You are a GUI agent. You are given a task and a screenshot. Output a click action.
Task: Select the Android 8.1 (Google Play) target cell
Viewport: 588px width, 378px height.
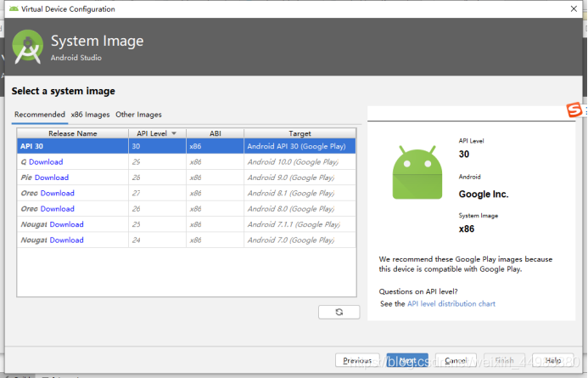point(300,193)
